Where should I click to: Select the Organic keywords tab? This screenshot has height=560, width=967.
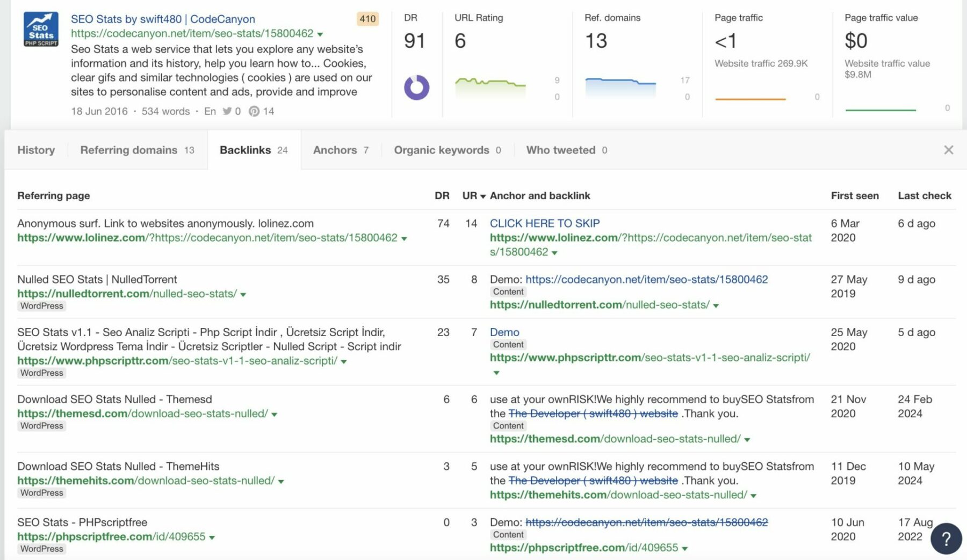click(x=447, y=150)
